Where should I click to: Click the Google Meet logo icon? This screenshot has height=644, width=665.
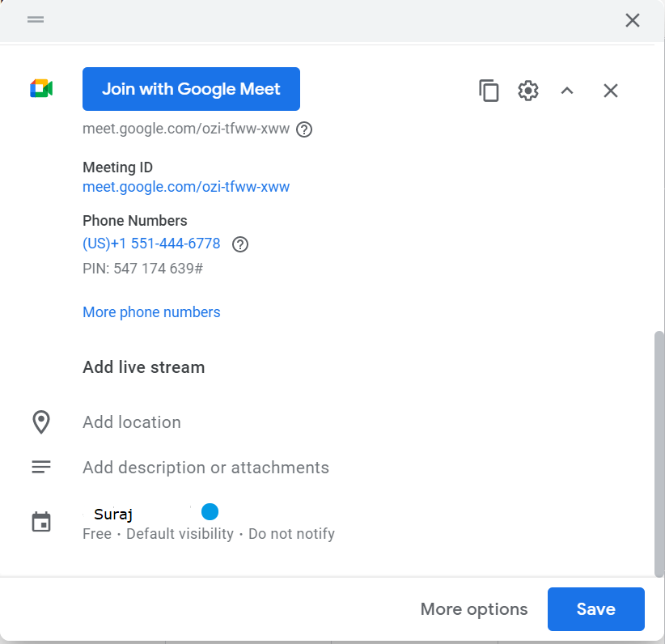tap(41, 88)
